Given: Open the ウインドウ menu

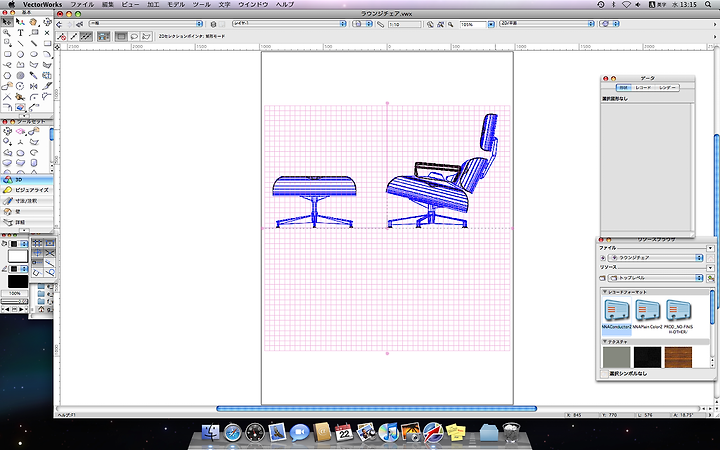Looking at the screenshot, I should (253, 5).
